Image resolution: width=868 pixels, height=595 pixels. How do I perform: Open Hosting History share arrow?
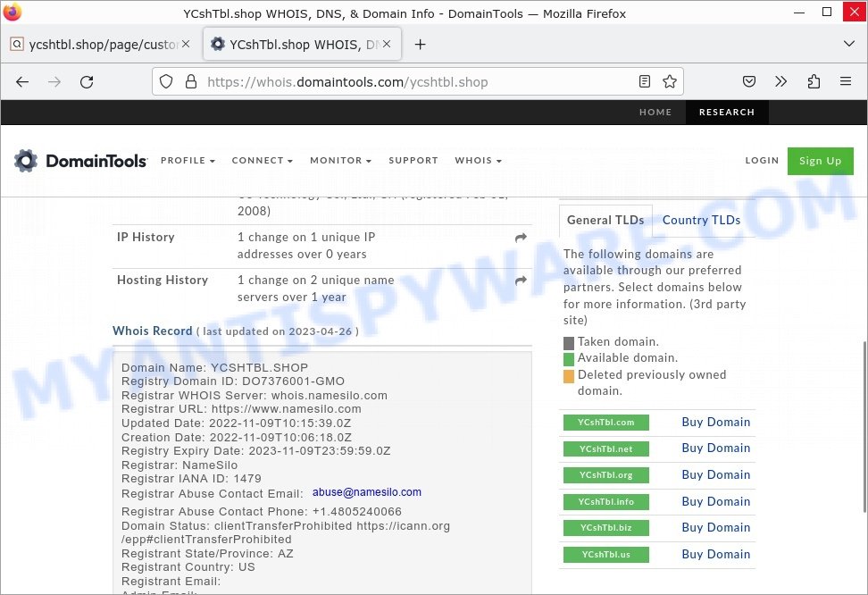521,281
